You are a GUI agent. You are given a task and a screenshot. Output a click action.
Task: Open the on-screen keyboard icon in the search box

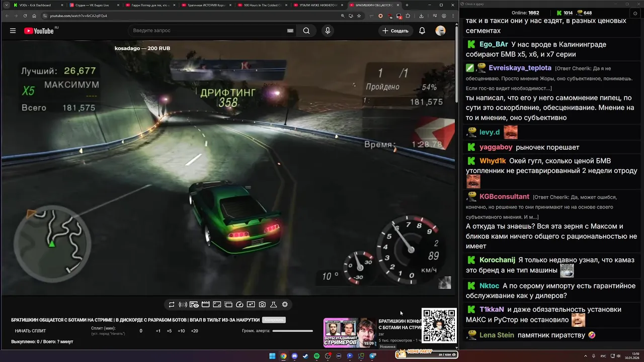290,31
